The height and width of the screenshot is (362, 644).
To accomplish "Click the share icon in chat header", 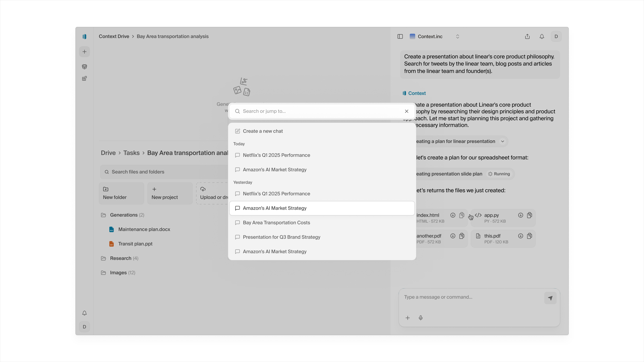I will [527, 36].
